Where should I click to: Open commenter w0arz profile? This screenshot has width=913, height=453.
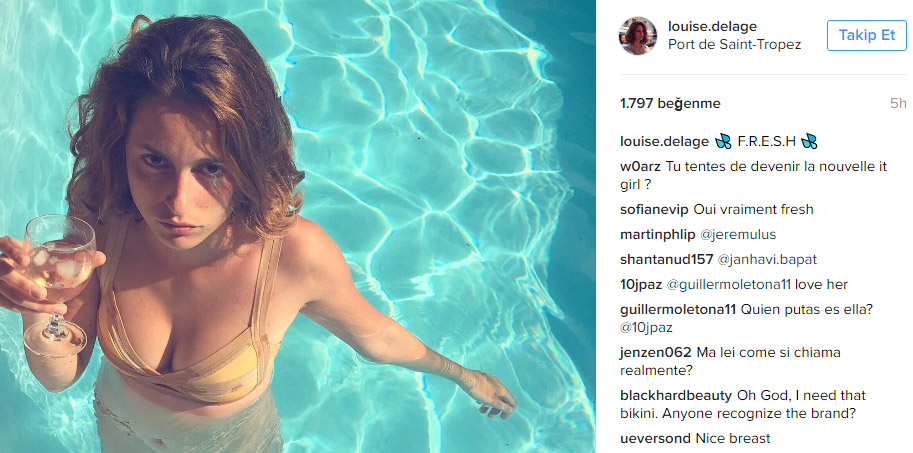640,167
